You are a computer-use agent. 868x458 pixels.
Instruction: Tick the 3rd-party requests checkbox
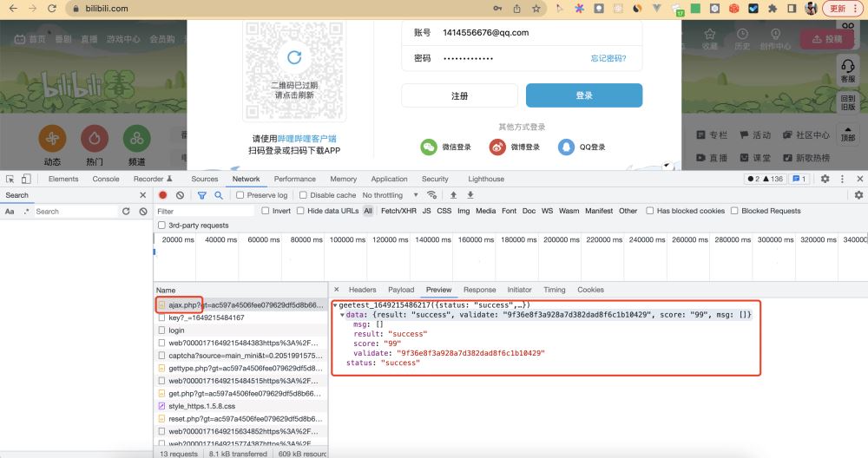[161, 226]
